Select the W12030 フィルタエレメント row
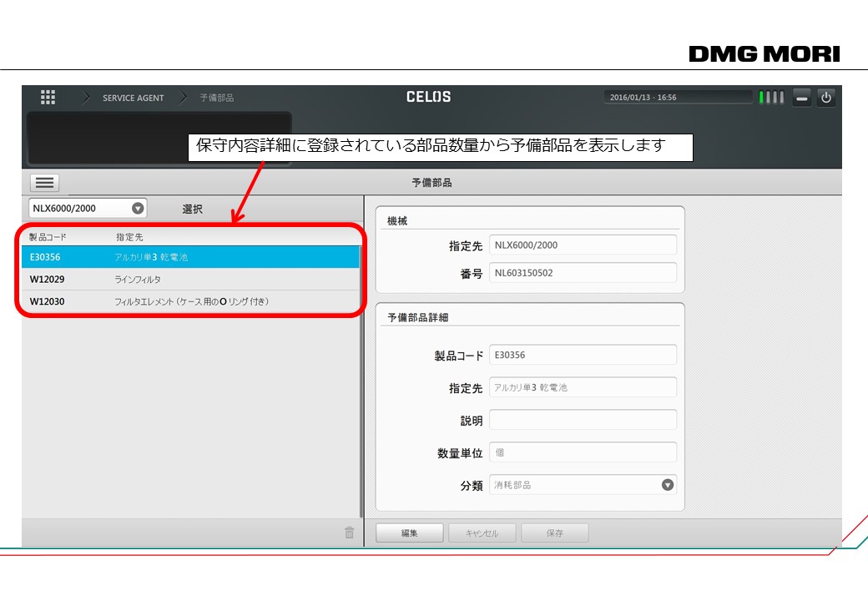868x601 pixels. point(191,301)
